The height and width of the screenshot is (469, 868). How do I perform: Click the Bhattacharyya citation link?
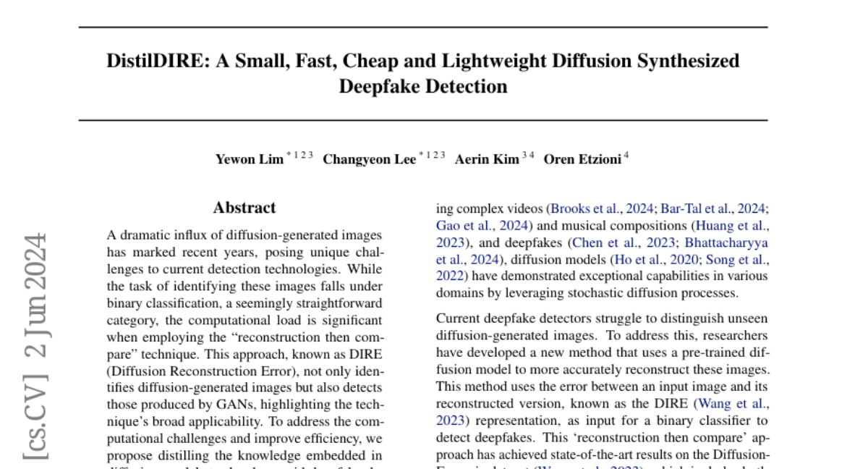(726, 242)
